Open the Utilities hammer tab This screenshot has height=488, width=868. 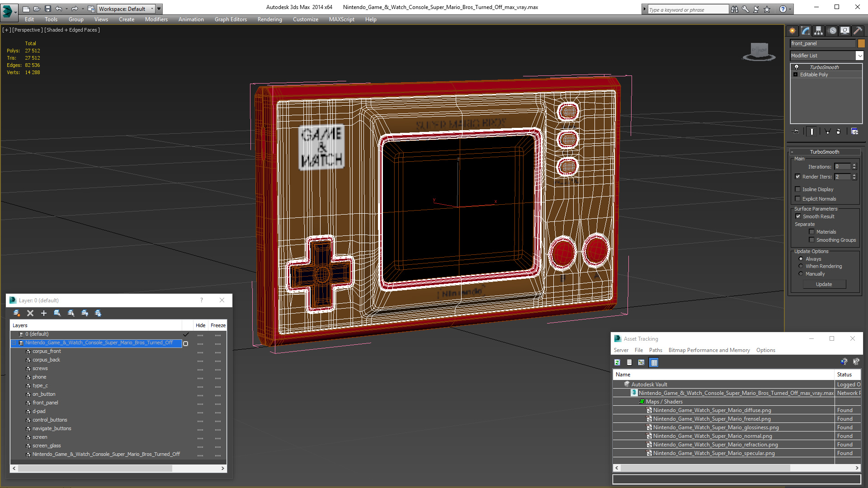tap(858, 31)
